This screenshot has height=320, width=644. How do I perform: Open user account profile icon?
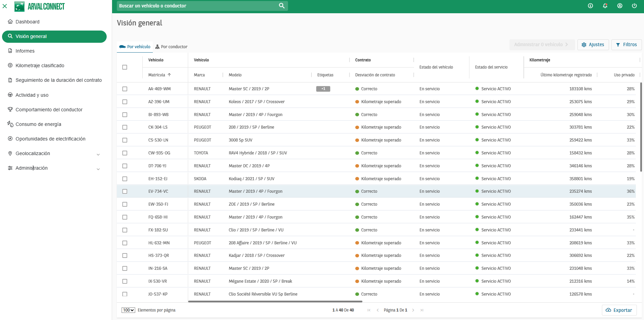(x=620, y=6)
